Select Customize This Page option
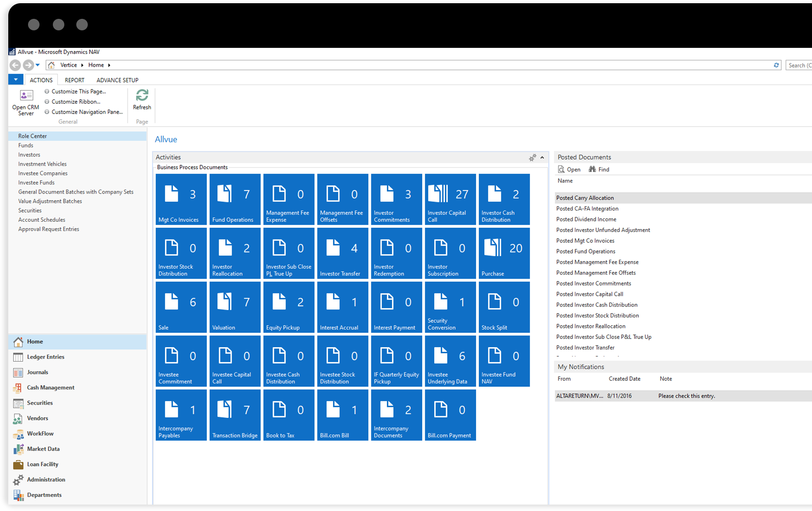The image size is (812, 511). [78, 92]
